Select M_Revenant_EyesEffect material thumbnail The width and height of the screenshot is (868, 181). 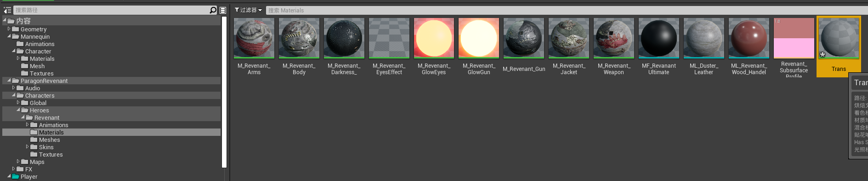pos(389,38)
